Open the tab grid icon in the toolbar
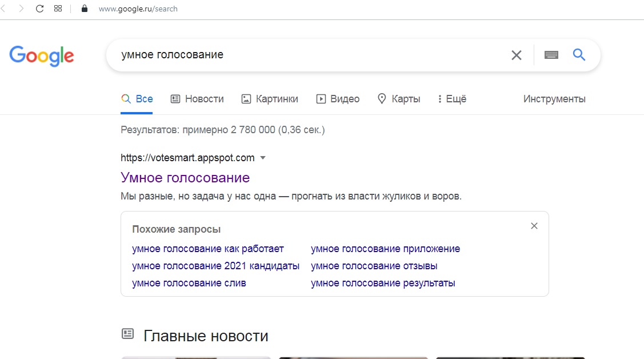The height and width of the screenshot is (359, 644). (58, 9)
